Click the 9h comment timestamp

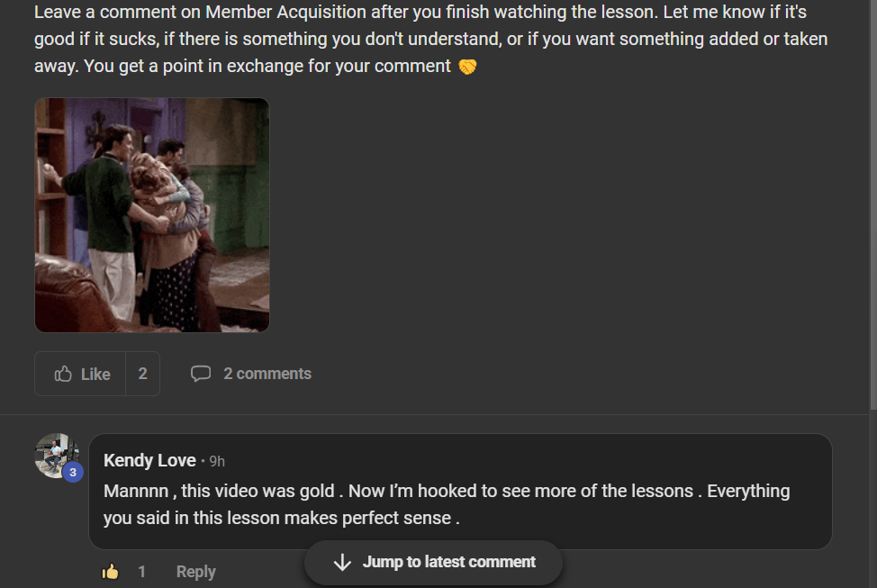point(217,461)
